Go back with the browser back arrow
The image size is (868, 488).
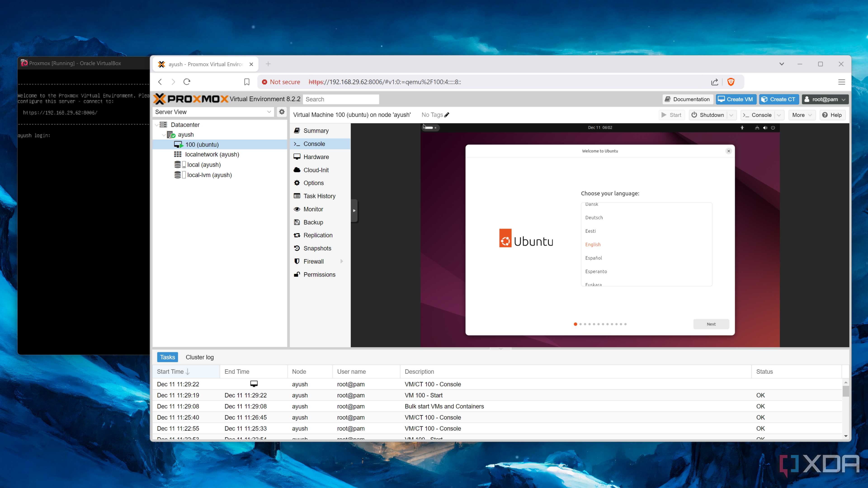160,82
